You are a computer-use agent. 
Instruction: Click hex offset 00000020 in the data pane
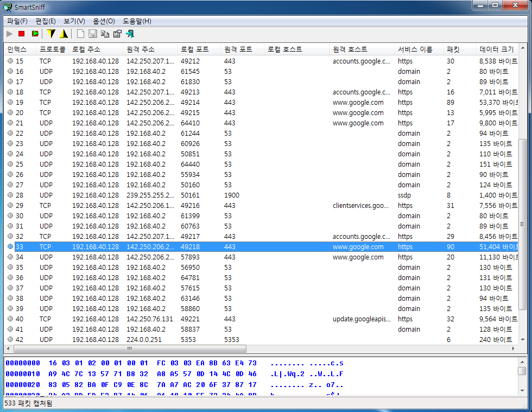click(23, 384)
